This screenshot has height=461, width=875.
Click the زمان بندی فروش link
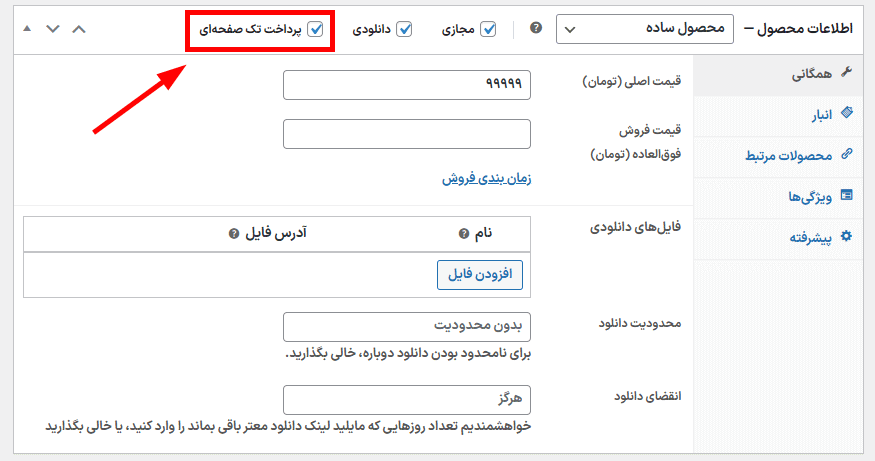coord(486,179)
